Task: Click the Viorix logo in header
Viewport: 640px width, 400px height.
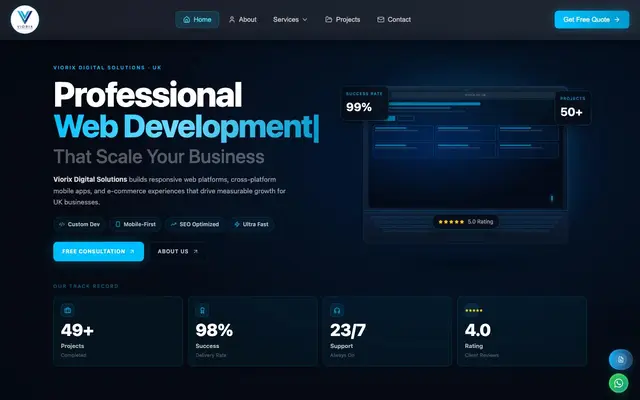Action: [25, 19]
